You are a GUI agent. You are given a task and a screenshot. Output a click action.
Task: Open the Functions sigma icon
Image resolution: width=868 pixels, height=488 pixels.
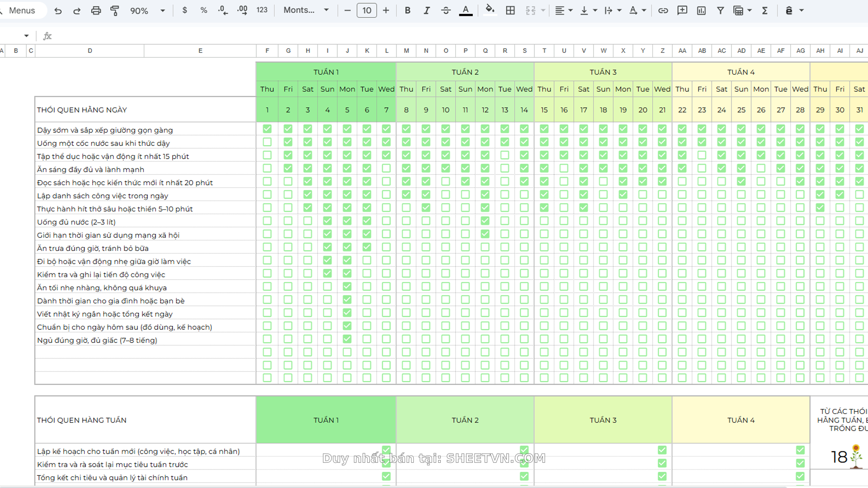[x=765, y=10]
